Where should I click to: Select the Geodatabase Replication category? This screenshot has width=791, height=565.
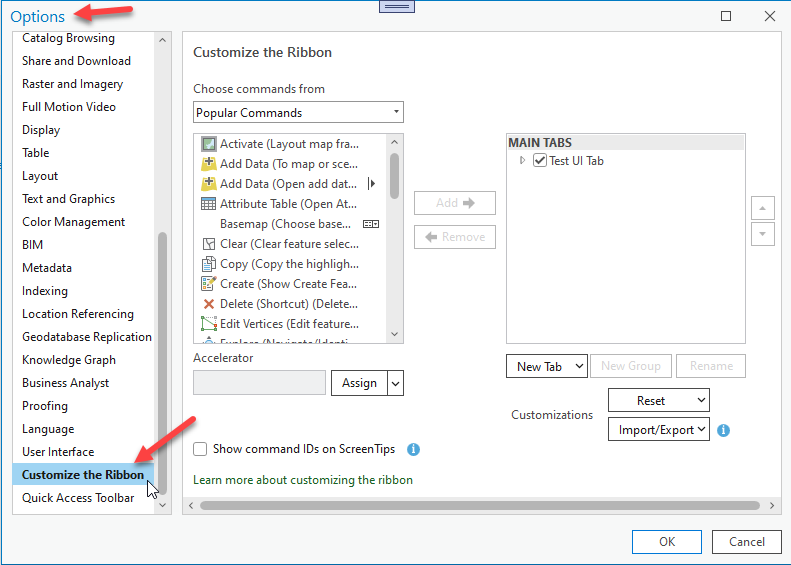pos(87,337)
